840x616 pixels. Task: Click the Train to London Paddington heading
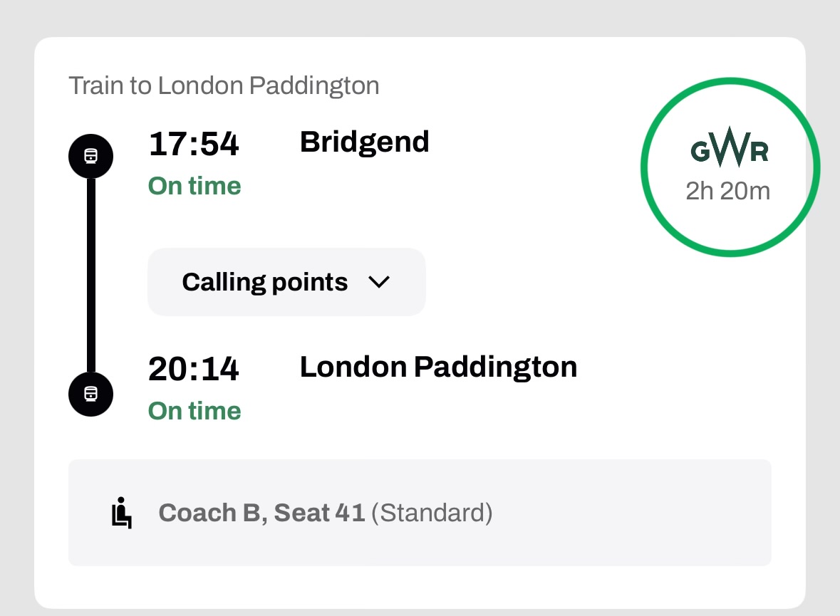click(x=224, y=86)
